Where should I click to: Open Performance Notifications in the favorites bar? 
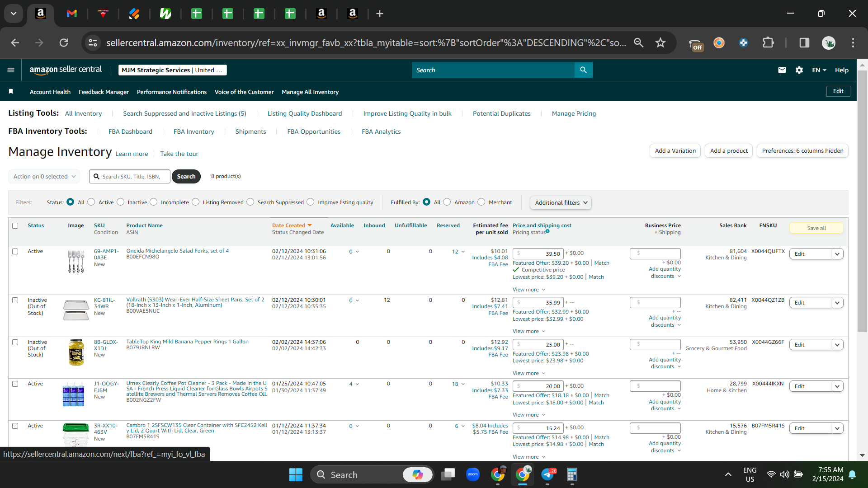pyautogui.click(x=172, y=92)
